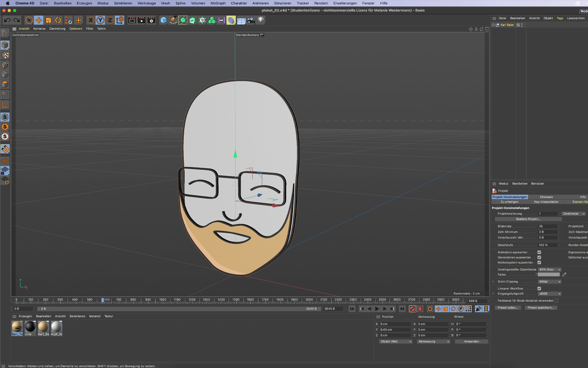
Task: Open the Abmessung size mode dropdown
Action: click(434, 341)
